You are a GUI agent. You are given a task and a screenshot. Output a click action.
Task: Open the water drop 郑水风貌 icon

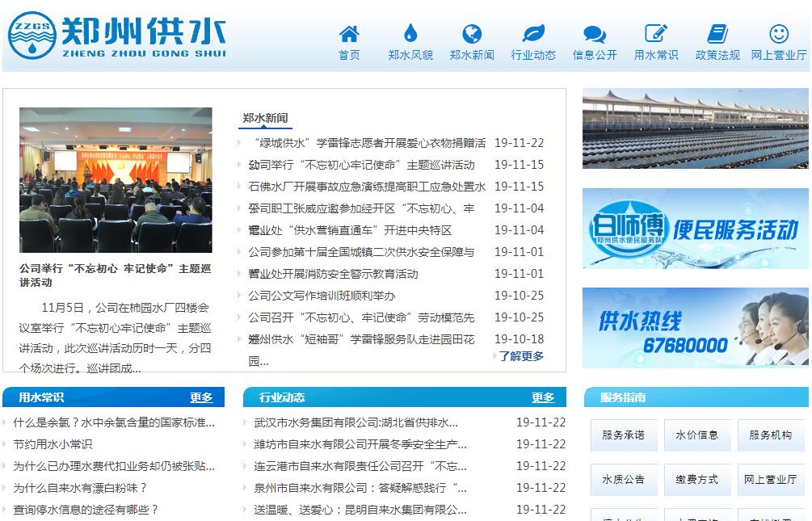coord(410,34)
